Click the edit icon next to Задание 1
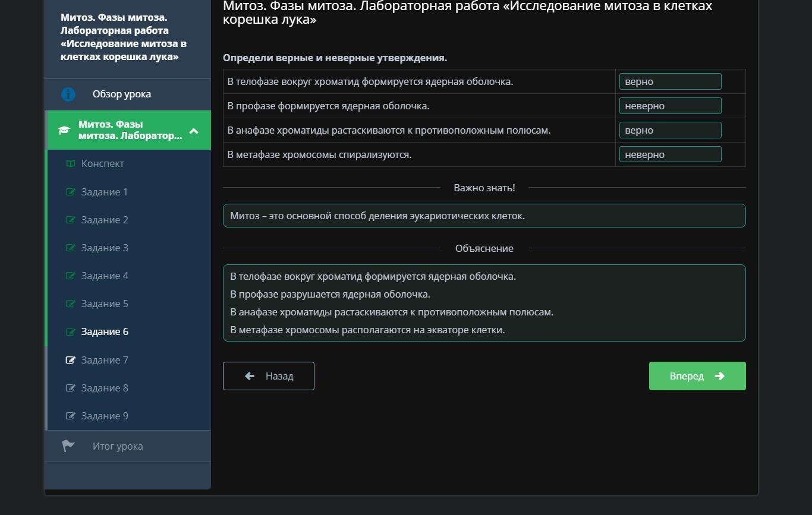The width and height of the screenshot is (812, 515). (71, 192)
